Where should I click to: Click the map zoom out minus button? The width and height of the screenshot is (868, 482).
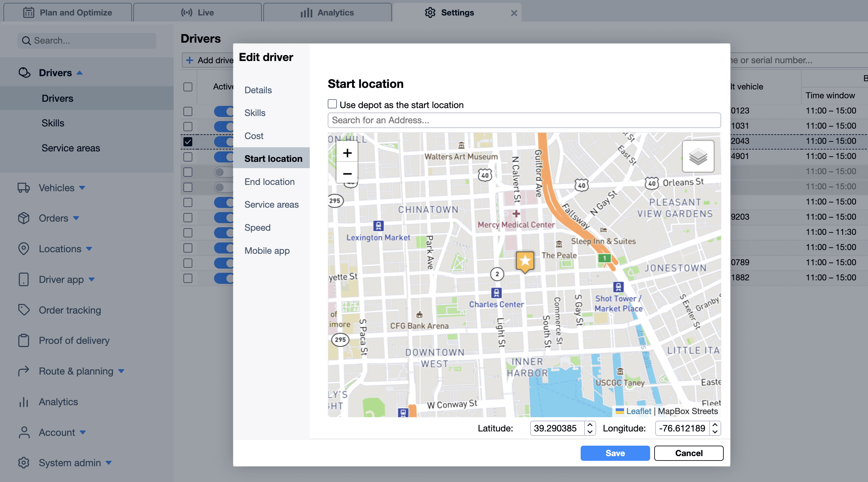(x=347, y=174)
